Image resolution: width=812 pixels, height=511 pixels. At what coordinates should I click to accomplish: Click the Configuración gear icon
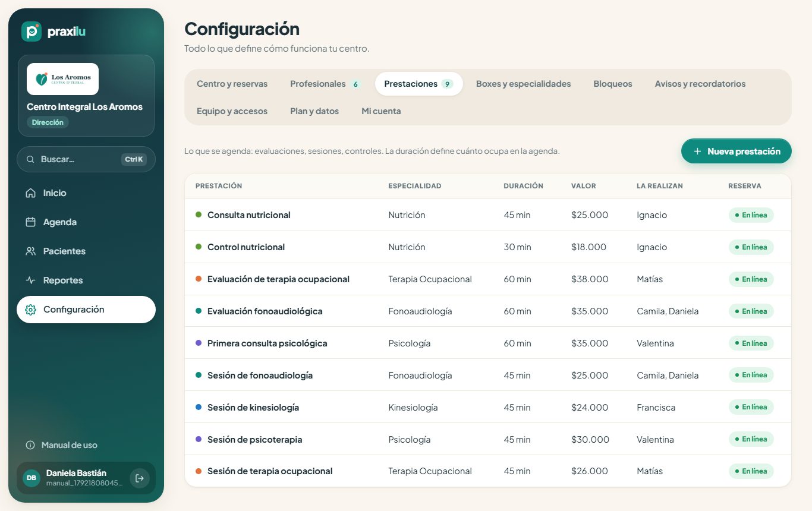31,310
